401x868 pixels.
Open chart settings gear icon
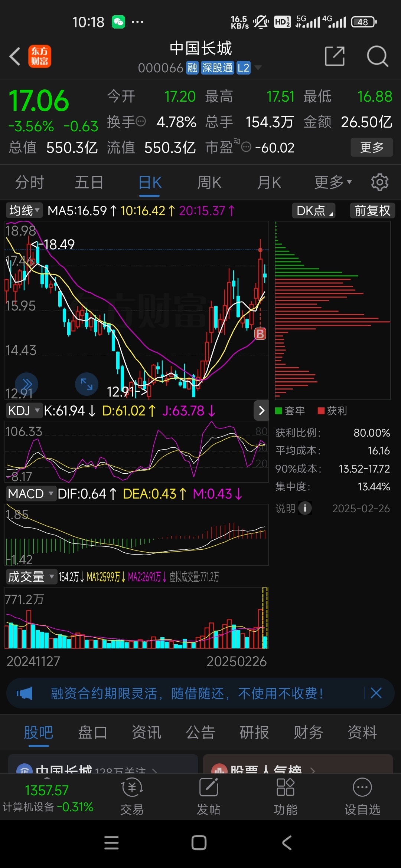[x=379, y=182]
